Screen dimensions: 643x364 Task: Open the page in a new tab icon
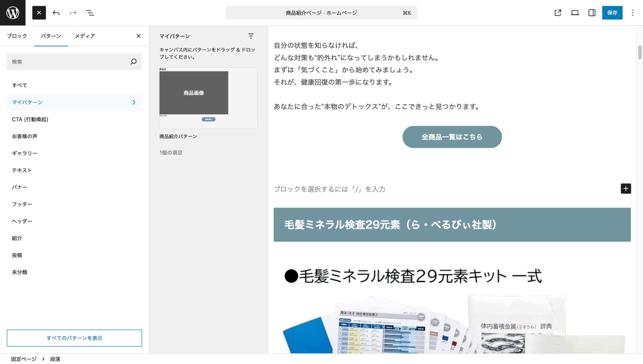pyautogui.click(x=558, y=13)
